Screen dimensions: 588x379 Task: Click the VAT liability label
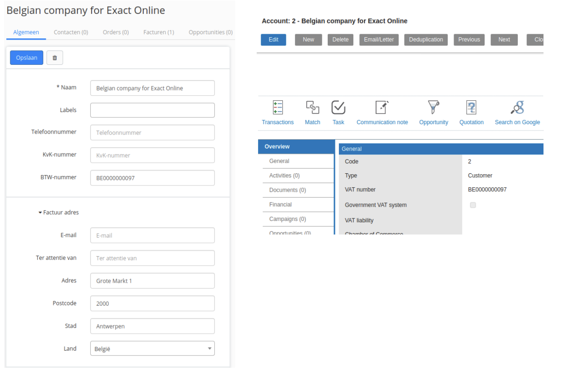[359, 221]
